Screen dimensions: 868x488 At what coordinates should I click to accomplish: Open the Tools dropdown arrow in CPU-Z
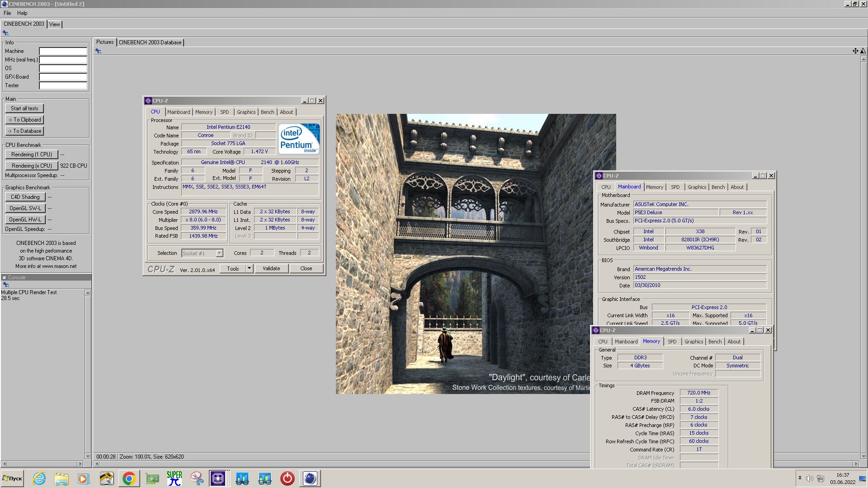[249, 268]
